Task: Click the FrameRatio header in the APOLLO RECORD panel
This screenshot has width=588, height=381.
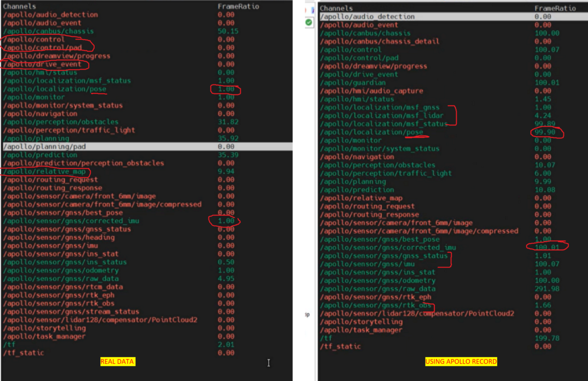Action: click(555, 8)
